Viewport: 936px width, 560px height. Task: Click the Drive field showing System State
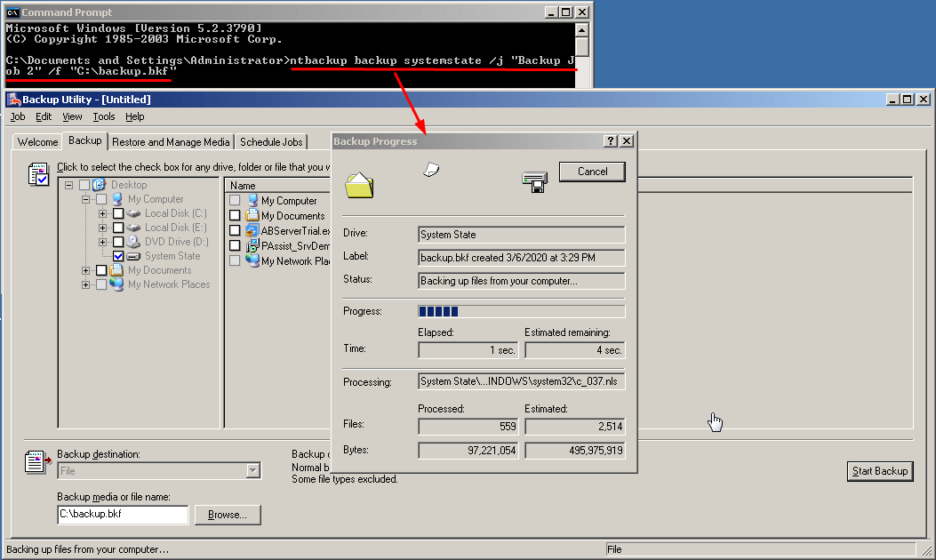pos(521,235)
